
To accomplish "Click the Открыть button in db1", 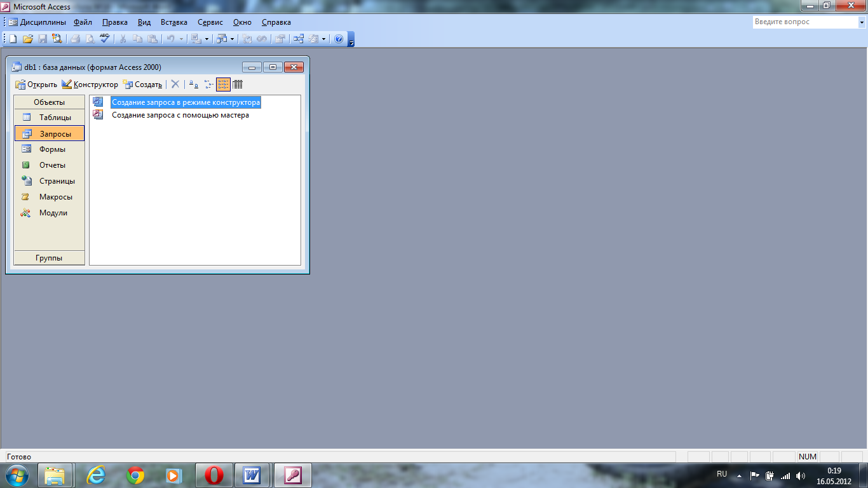I will (x=36, y=84).
